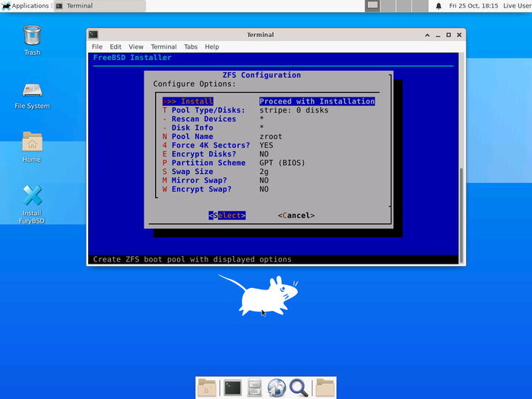Click the clock showing Fri 25 Oct, 18:15
The width and height of the screenshot is (532, 399).
pyautogui.click(x=473, y=6)
